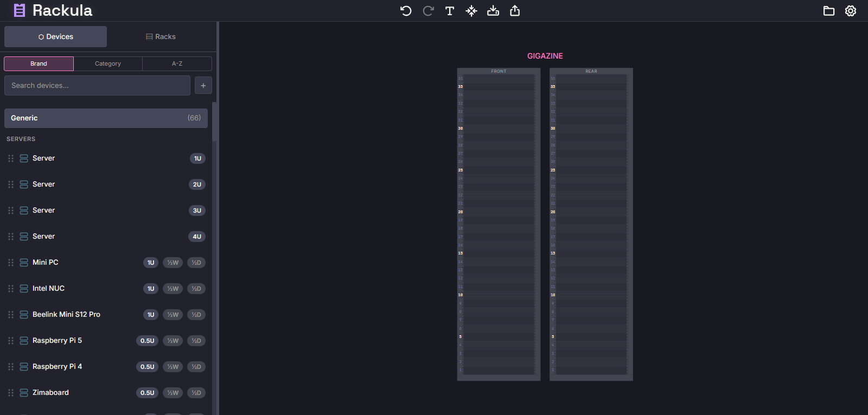Select the Brand grouping option
The image size is (868, 415).
tap(39, 63)
